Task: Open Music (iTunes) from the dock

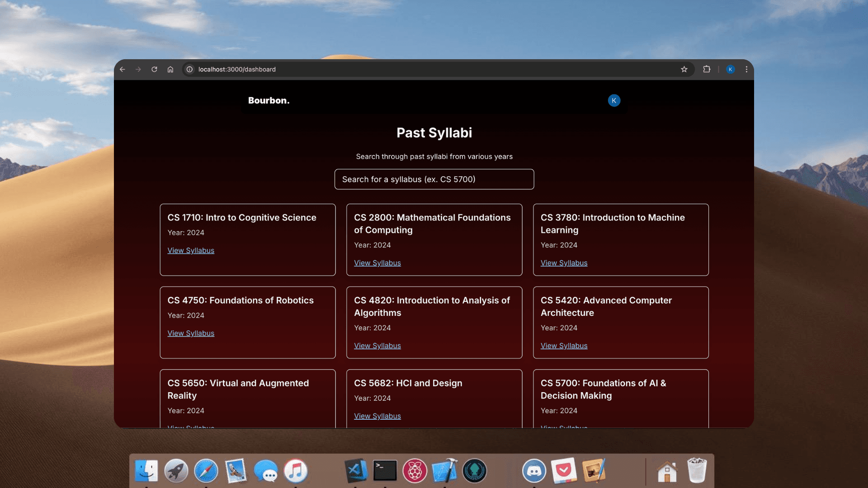Action: pyautogui.click(x=296, y=471)
